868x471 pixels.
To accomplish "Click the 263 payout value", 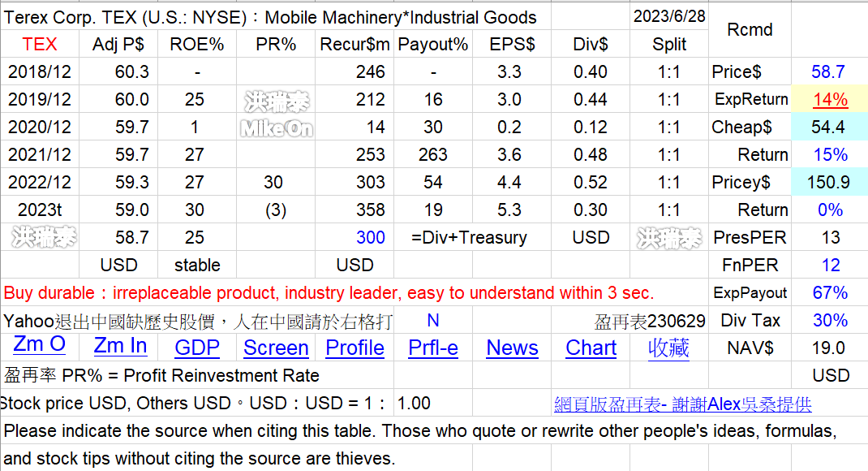I will 433,154.
